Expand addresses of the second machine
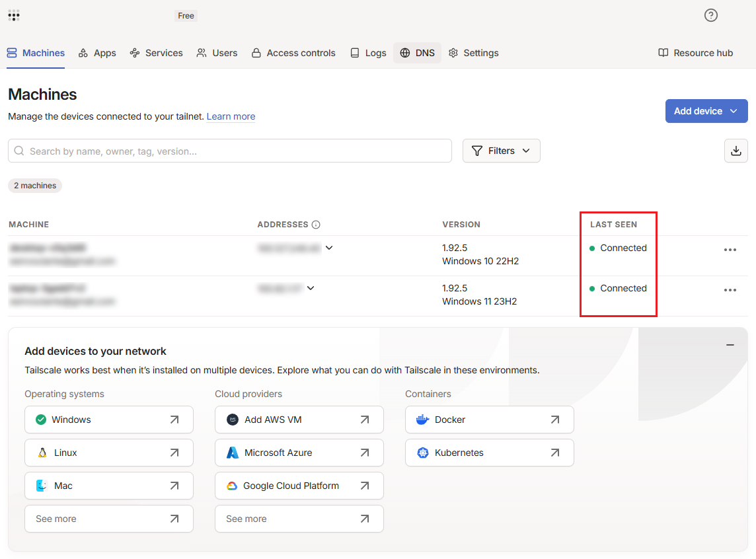 311,288
